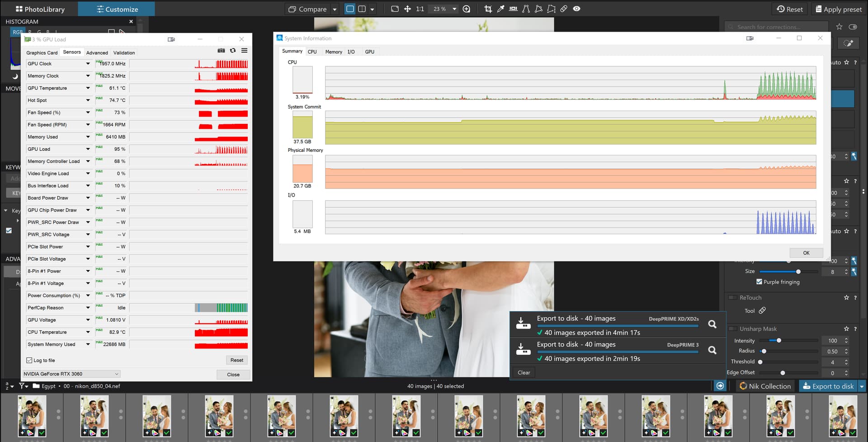
Task: Uncheck the Purple fringing checkbox
Action: (759, 282)
